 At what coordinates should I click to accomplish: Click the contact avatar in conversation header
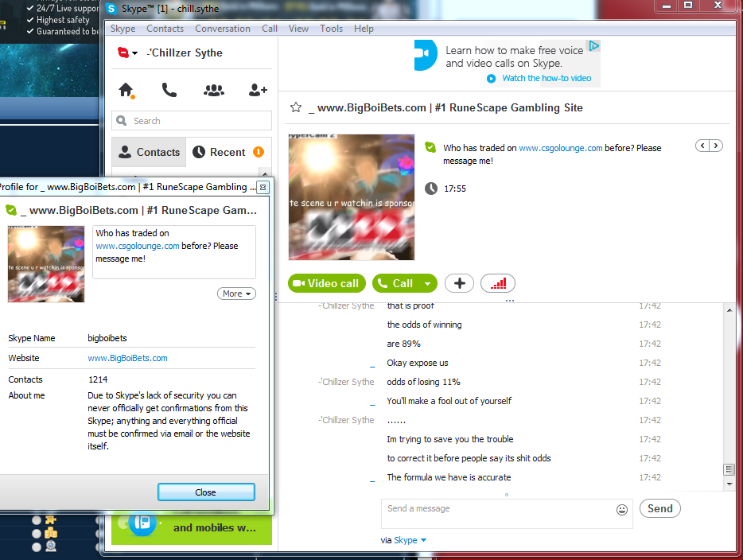[x=352, y=197]
